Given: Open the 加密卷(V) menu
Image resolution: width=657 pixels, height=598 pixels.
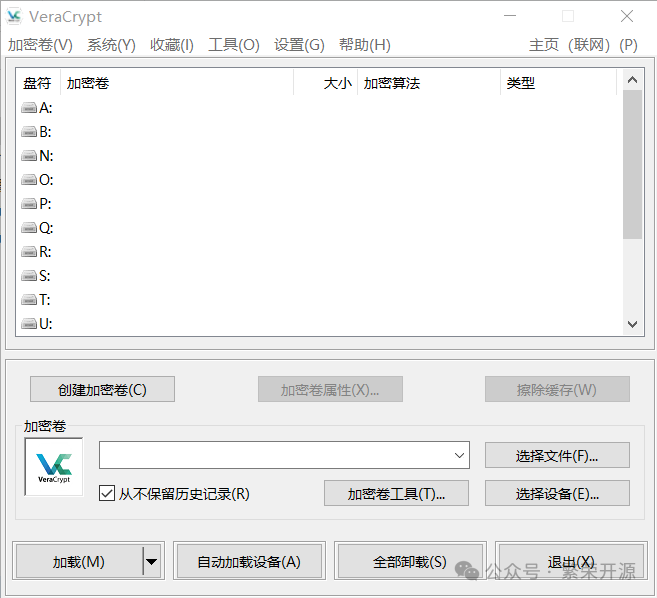Looking at the screenshot, I should tap(40, 45).
